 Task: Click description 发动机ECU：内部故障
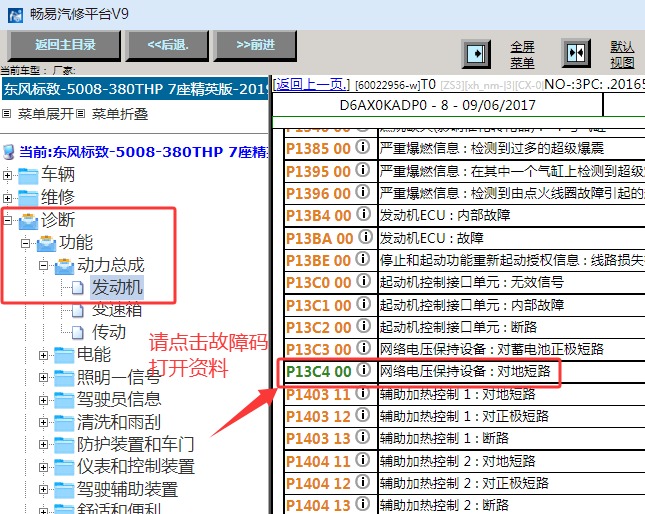(x=445, y=215)
